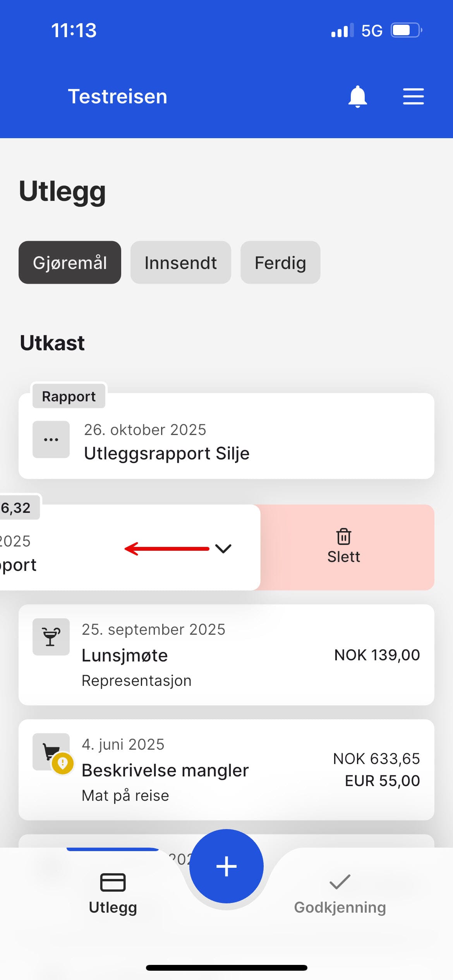
Task: Tap the checkmark icon for Godkjenning
Action: coord(340,882)
